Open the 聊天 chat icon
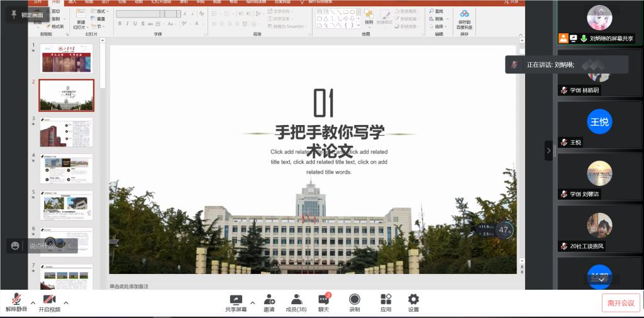The image size is (644, 318). point(324,302)
